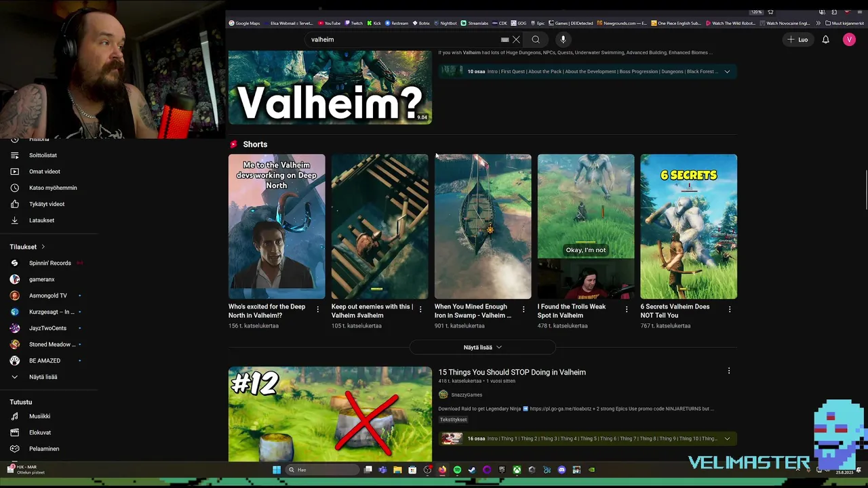Click the Windows Start button in taskbar

point(277,470)
